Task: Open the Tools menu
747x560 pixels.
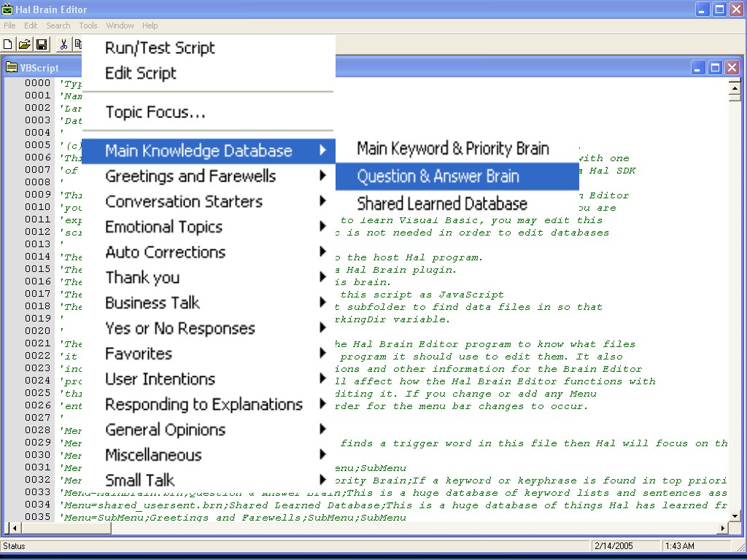Action: pyautogui.click(x=88, y=26)
